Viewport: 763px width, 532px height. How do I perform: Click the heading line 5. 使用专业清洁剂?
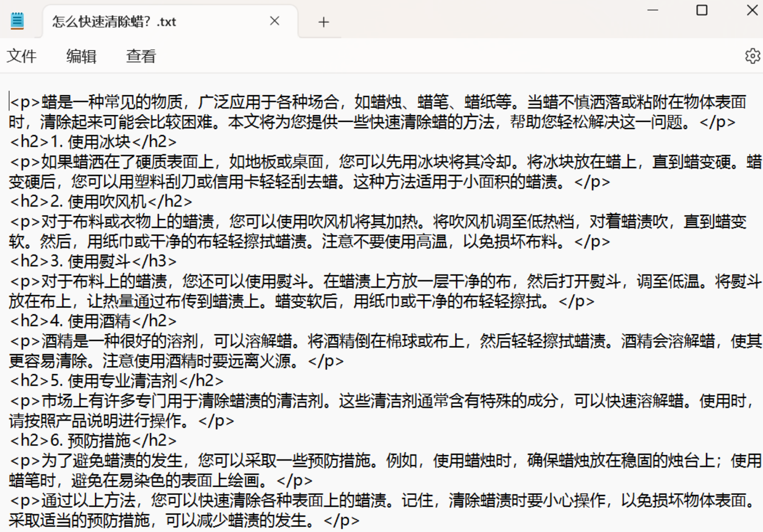pyautogui.click(x=117, y=381)
